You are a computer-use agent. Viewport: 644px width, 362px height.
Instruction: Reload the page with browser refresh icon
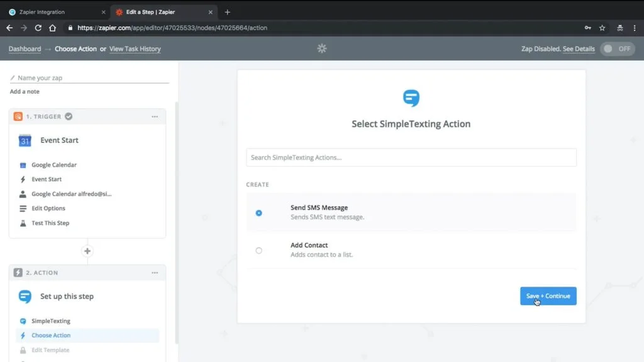(x=38, y=28)
